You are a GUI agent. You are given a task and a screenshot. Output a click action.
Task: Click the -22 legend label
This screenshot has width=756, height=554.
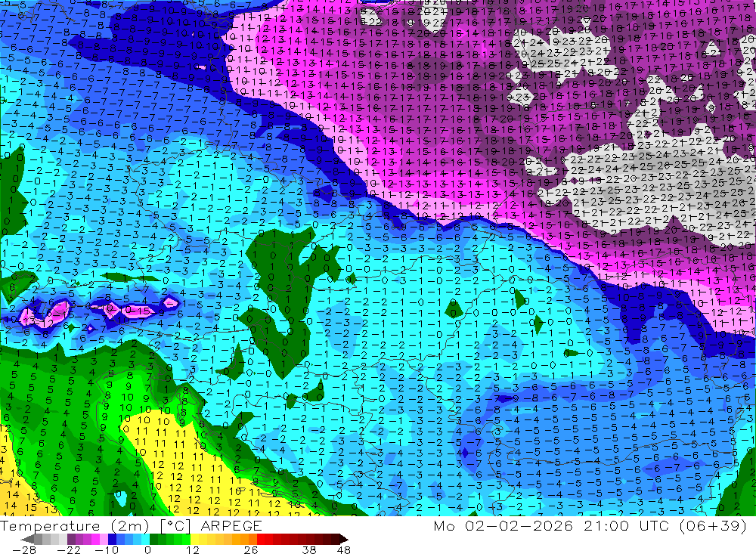69,549
